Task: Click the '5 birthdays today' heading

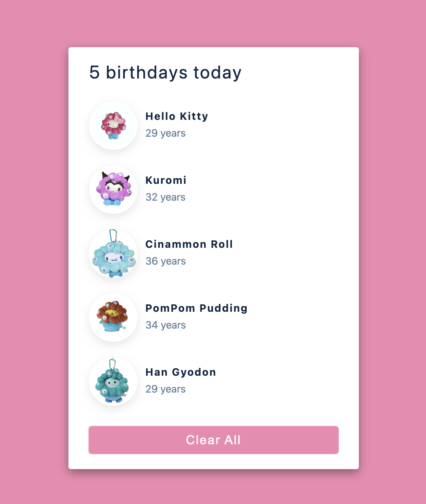Action: tap(165, 72)
